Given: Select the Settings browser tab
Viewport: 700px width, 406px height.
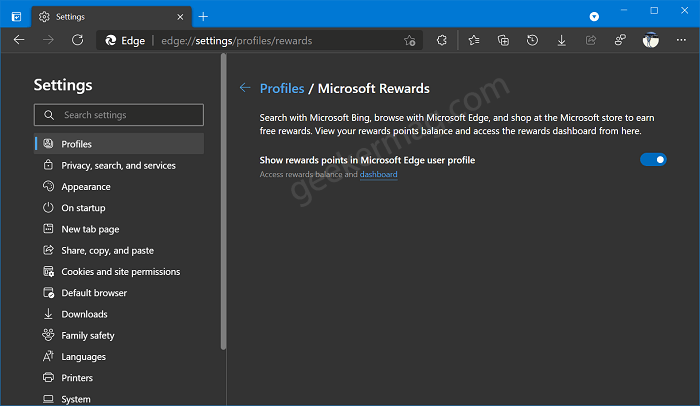Looking at the screenshot, I should coord(112,17).
